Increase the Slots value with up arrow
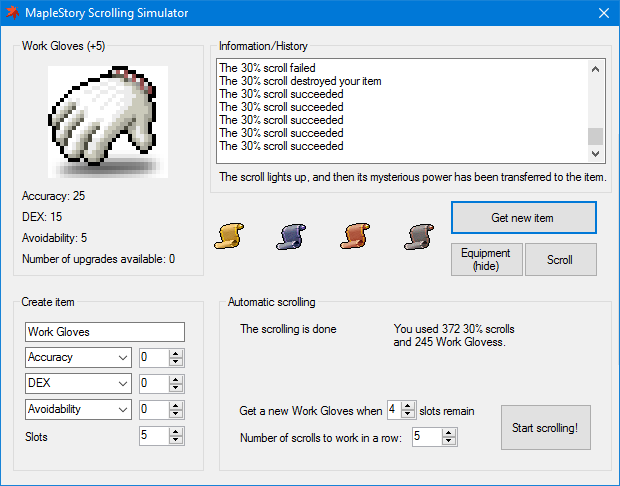The height and width of the screenshot is (486, 620). tap(176, 431)
